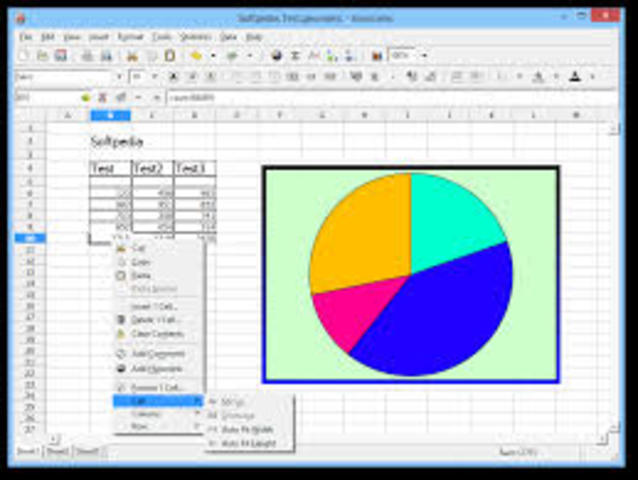This screenshot has height=480, width=638.
Task: Open the View menu
Action: point(72,37)
